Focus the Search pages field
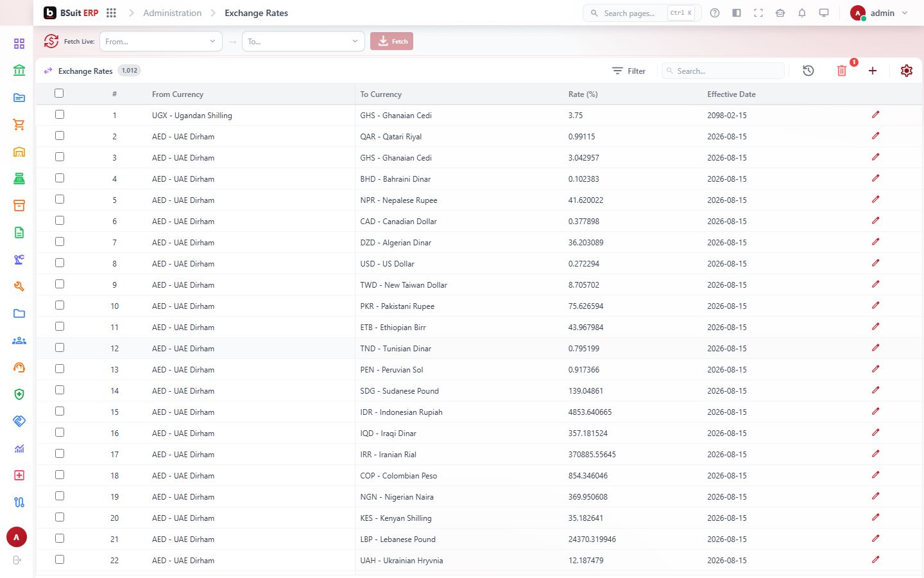The width and height of the screenshot is (924, 578). tap(642, 13)
